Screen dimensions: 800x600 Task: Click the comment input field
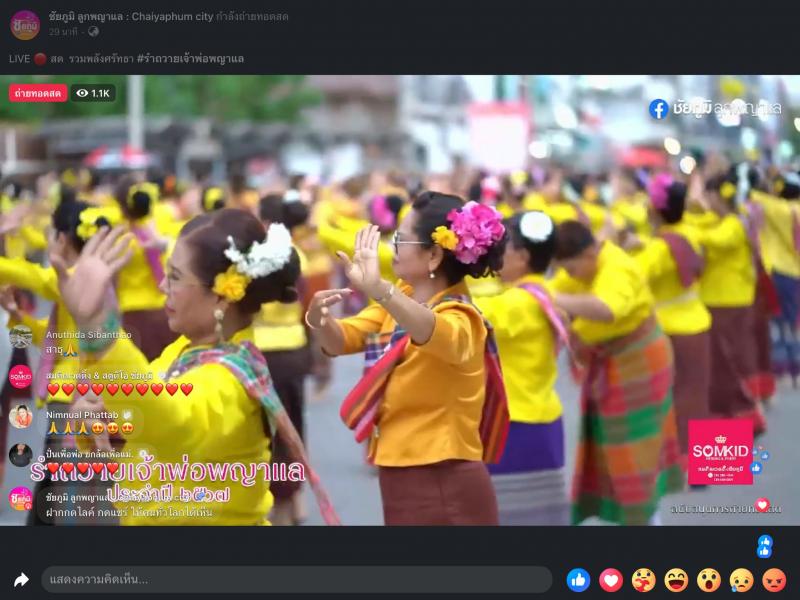coord(296,580)
